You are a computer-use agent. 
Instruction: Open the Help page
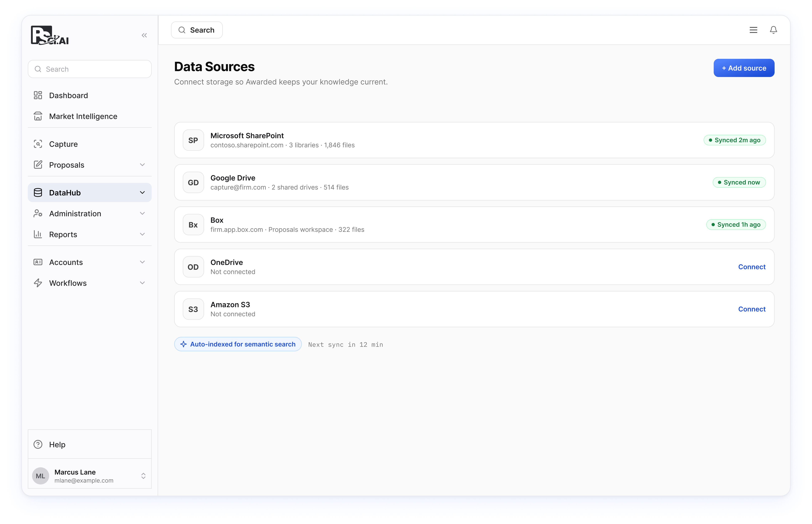90,444
